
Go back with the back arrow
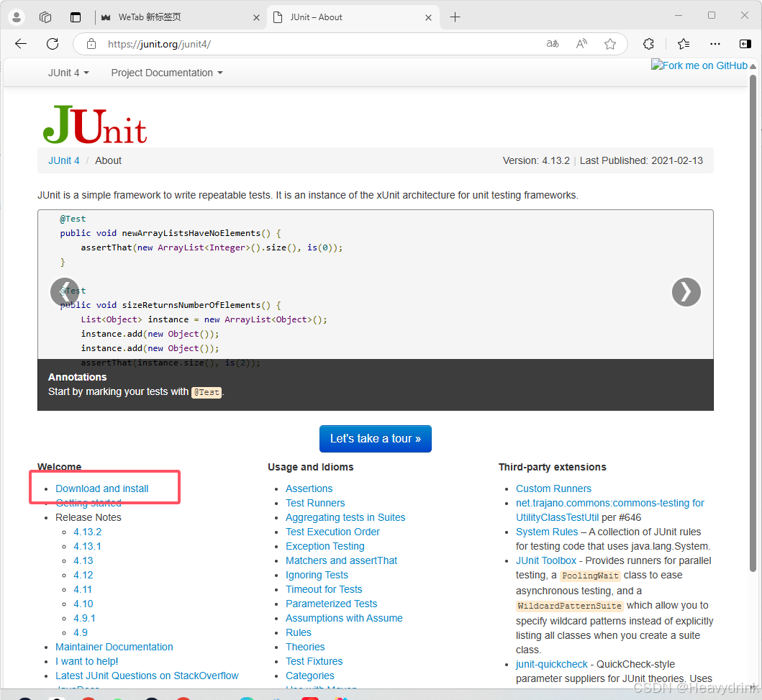pyautogui.click(x=21, y=44)
